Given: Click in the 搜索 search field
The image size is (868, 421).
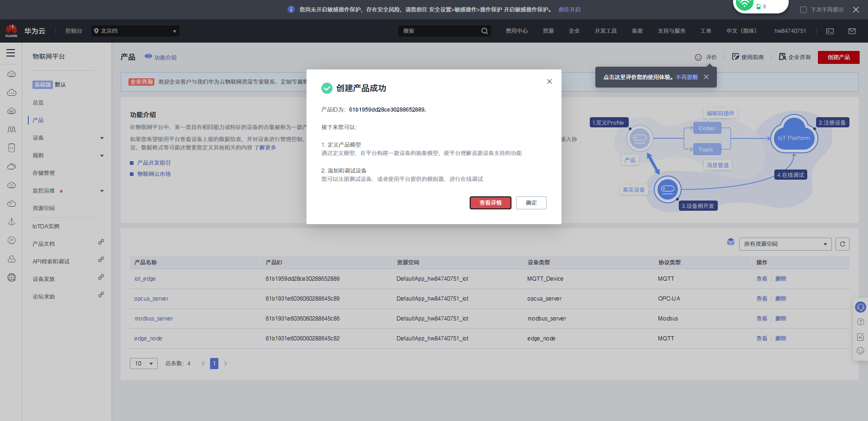Looking at the screenshot, I should [x=440, y=31].
